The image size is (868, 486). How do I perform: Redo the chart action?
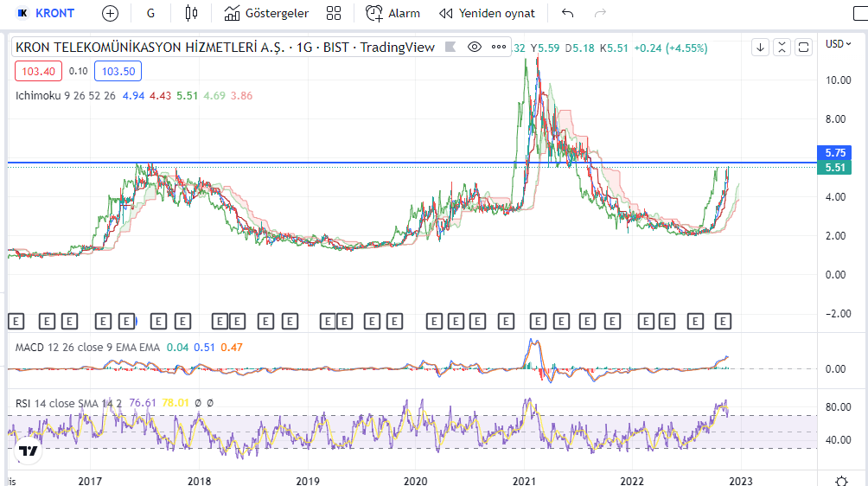click(600, 13)
